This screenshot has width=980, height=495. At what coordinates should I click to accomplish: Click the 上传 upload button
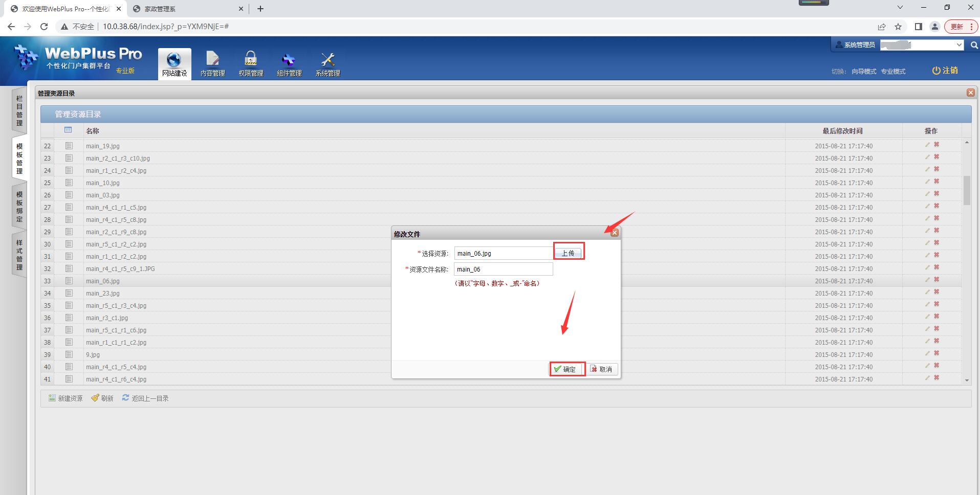568,253
